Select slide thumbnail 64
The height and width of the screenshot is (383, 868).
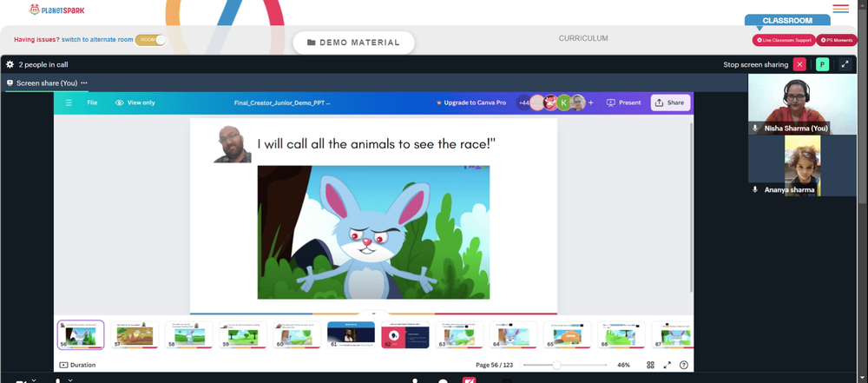[514, 334]
